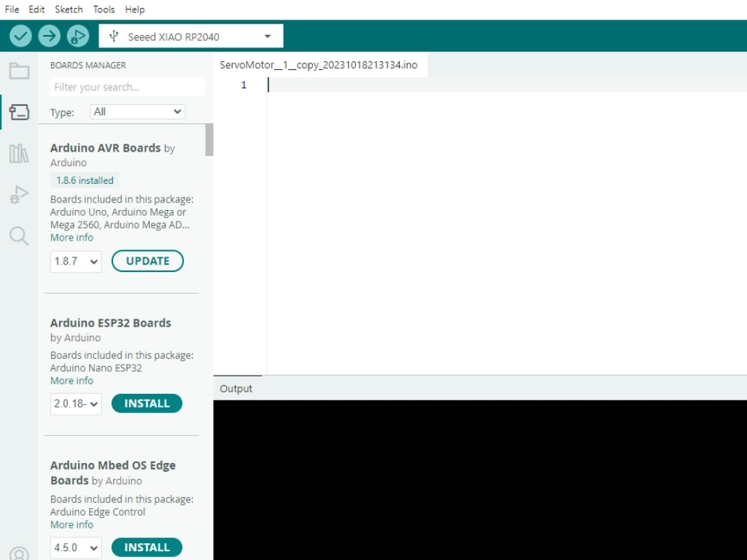
Task: Click the Verify sketch checkmark icon
Action: (20, 36)
